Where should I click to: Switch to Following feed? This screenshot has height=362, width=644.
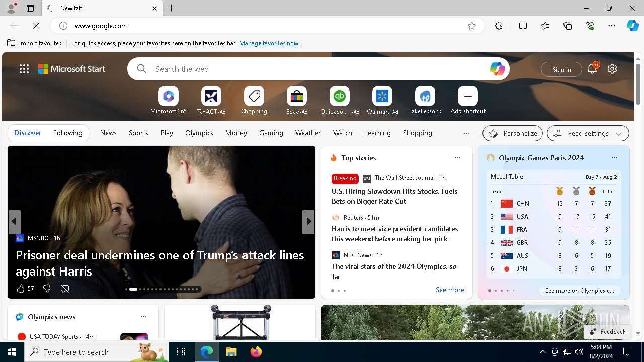point(67,133)
